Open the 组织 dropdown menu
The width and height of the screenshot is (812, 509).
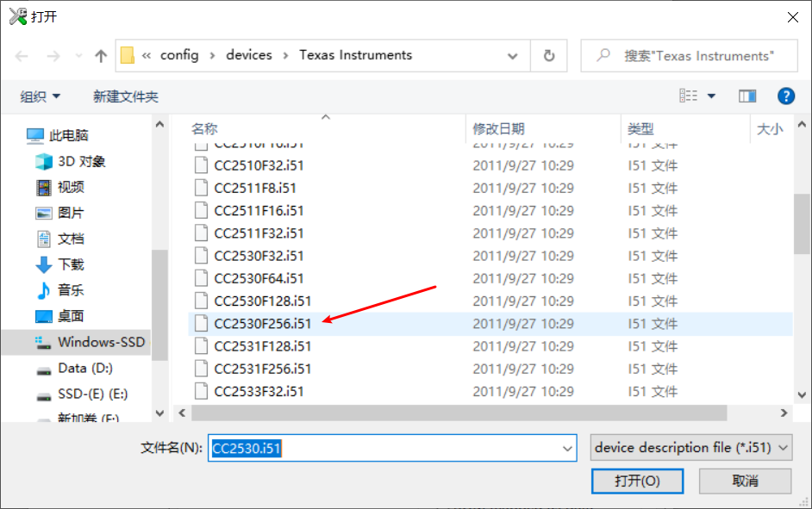tap(39, 96)
